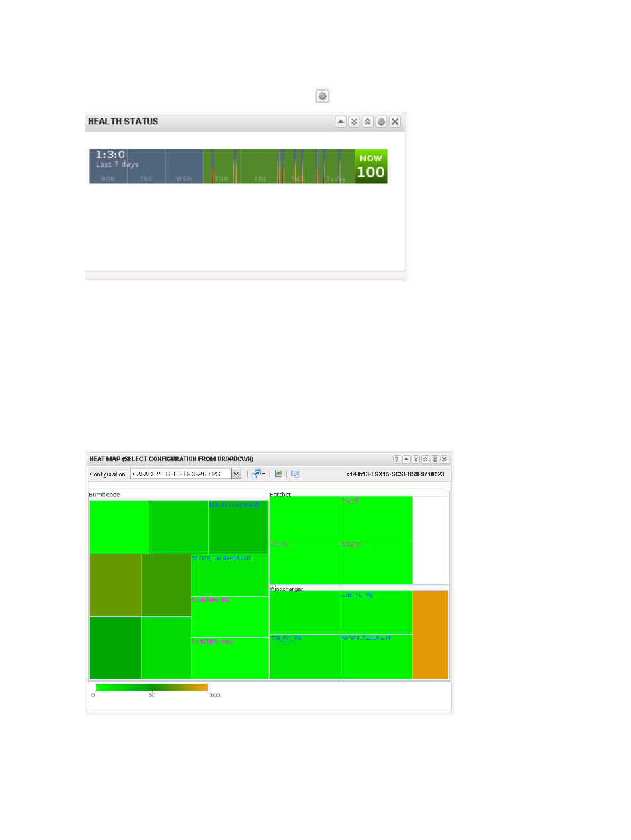Viewport: 631px width, 840px height.
Task: Click the Bumblebee group label
Action: [105, 495]
